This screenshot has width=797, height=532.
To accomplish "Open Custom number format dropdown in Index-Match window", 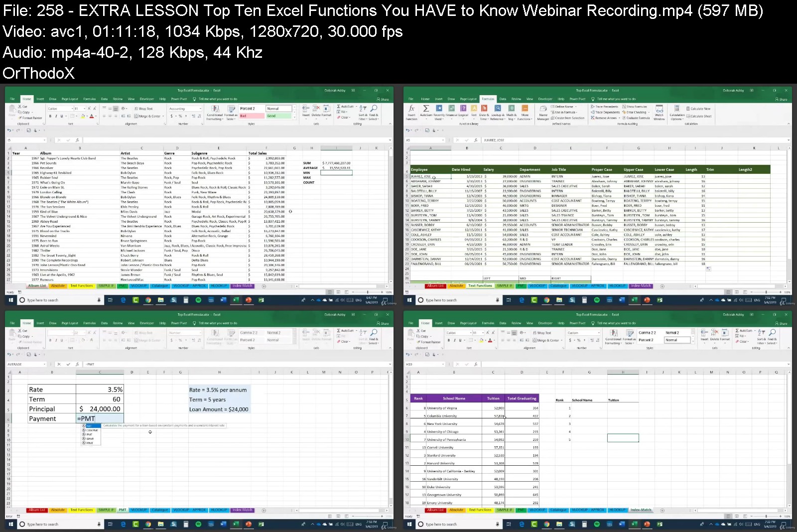I will pyautogui.click(x=600, y=333).
